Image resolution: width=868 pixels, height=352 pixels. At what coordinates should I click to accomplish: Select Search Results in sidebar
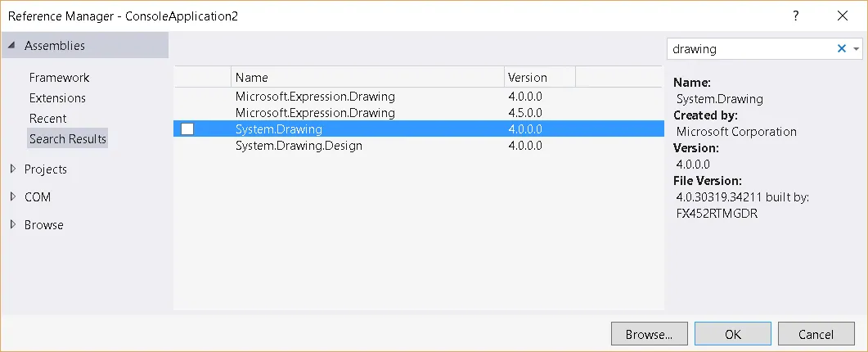(68, 139)
